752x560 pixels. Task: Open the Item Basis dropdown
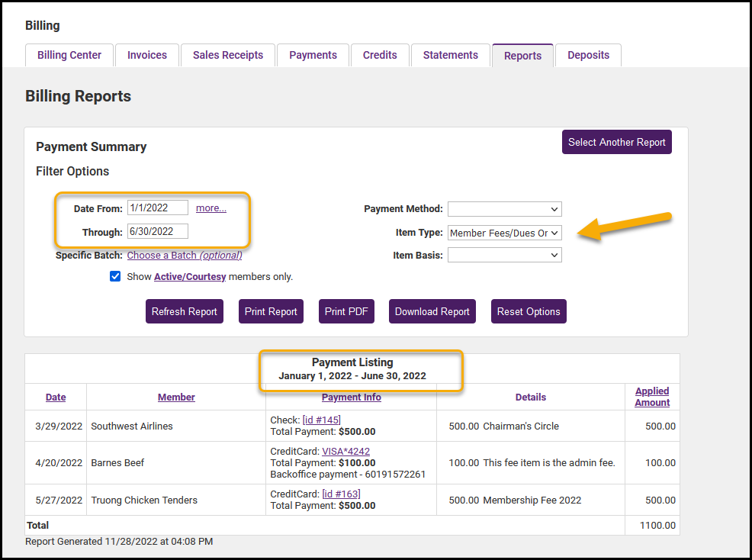coord(504,256)
